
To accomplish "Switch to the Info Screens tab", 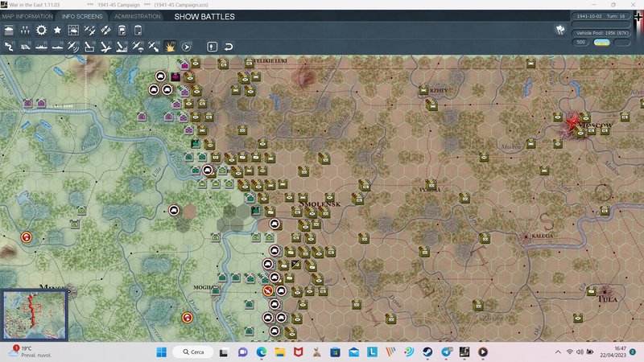I will [x=82, y=16].
